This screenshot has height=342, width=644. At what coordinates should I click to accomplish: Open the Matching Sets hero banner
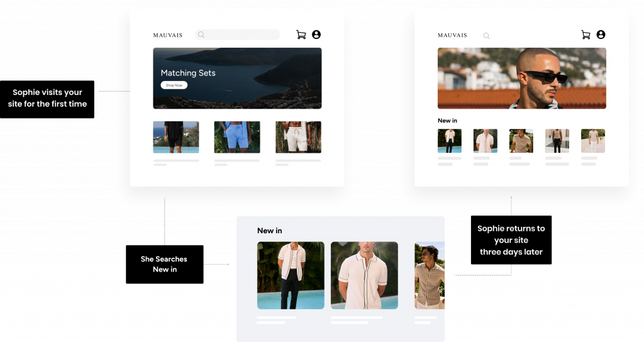click(237, 78)
